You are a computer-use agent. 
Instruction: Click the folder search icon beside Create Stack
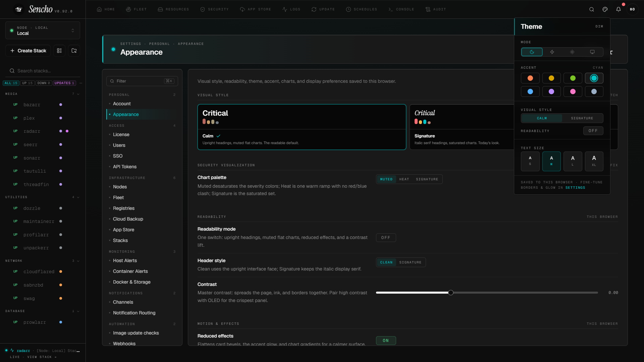pyautogui.click(x=74, y=51)
